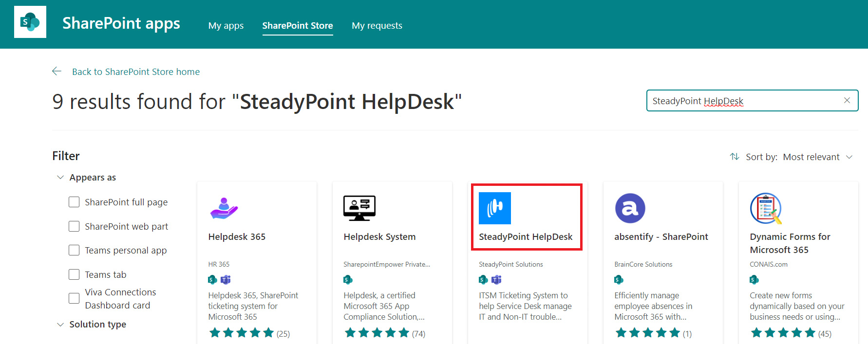Click SharePoint badge under SteadyPoint Solutions
The height and width of the screenshot is (344, 868).
pos(483,279)
